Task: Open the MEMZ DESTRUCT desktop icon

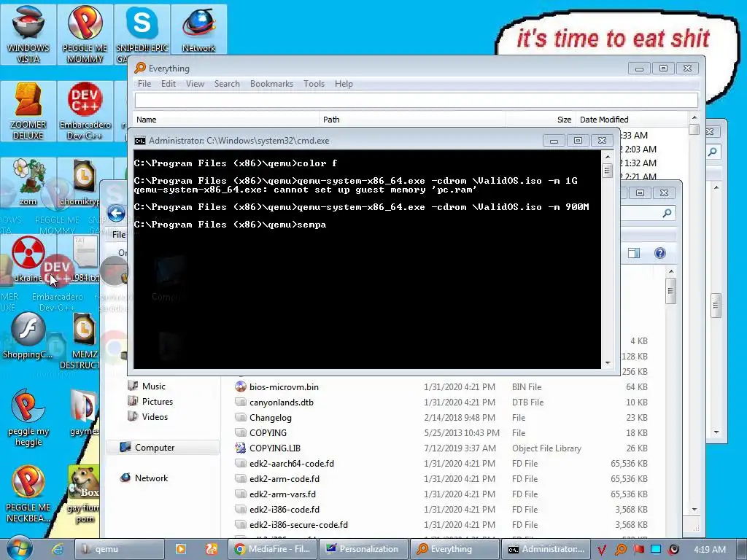Action: tap(85, 341)
